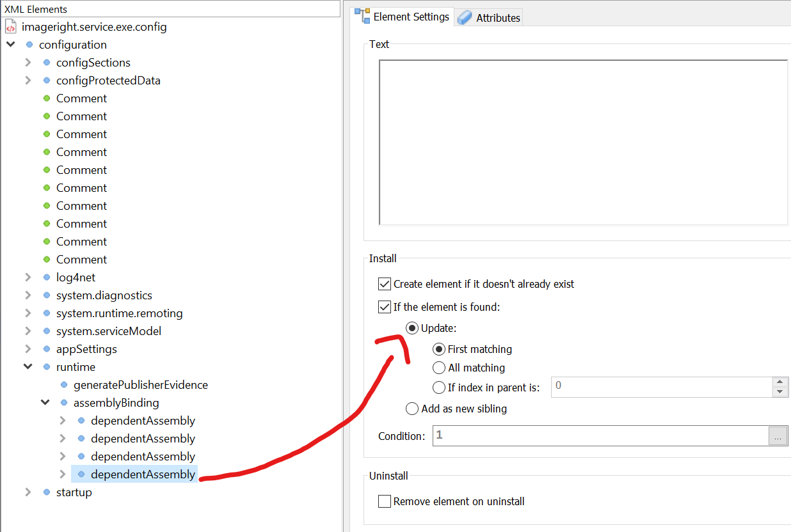Click the Element Settings tab icon

click(x=363, y=17)
